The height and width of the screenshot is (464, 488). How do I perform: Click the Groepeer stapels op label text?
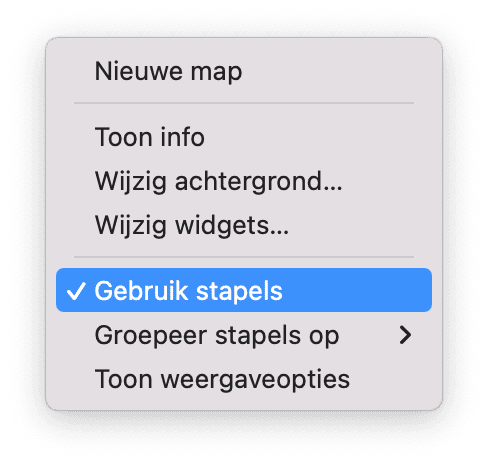tap(217, 336)
